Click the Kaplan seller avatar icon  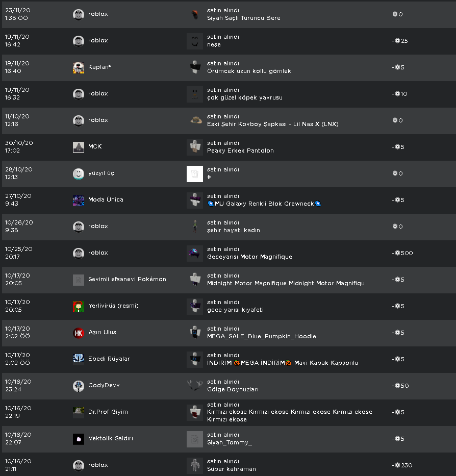(x=79, y=67)
